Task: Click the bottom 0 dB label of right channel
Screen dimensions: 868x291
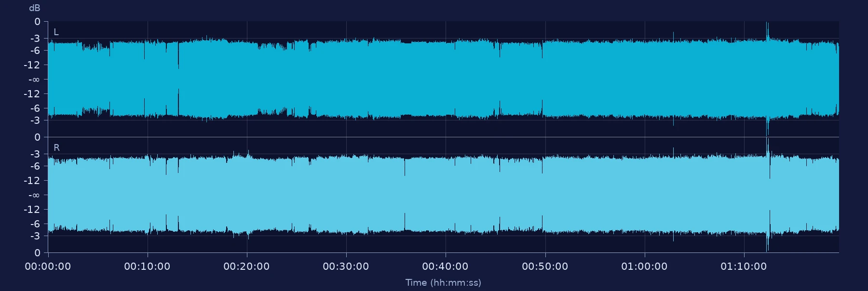Action: (x=37, y=253)
